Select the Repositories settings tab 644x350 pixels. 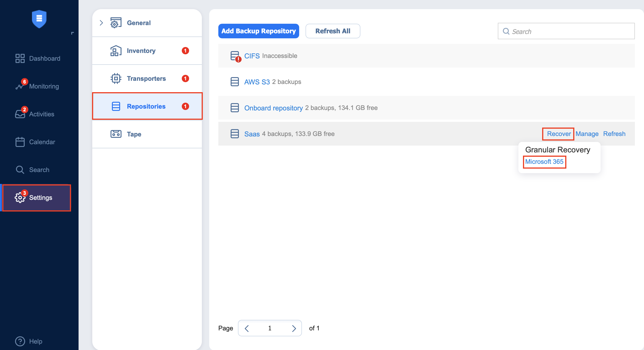147,106
